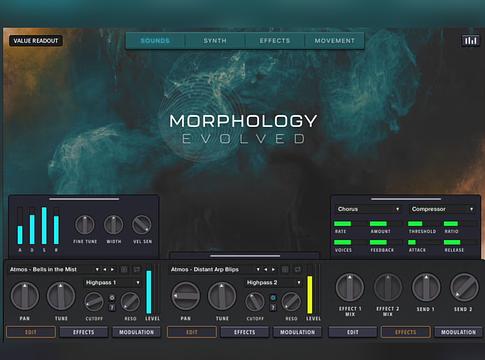This screenshot has width=485, height=360.
Task: Open Distant Arp Blips preset dropdown
Action: (258, 269)
